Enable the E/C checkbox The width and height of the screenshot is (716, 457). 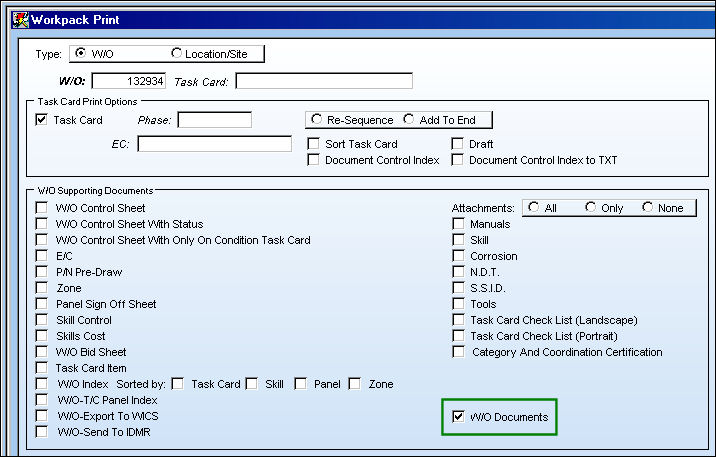point(42,256)
